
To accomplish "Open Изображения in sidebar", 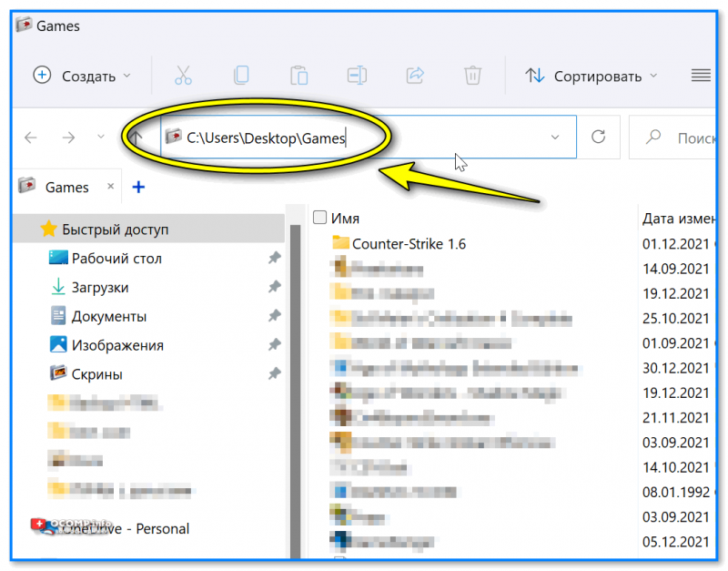I will click(x=117, y=346).
